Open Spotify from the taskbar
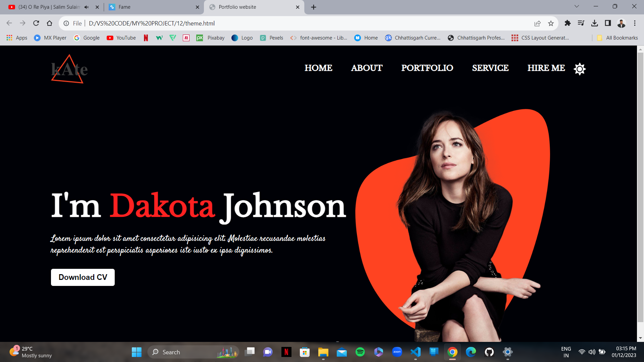 pos(360,352)
